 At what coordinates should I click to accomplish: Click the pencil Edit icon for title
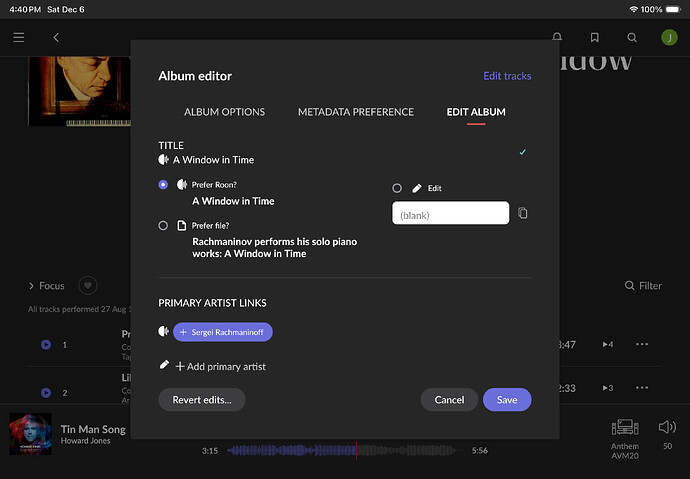[x=417, y=188]
